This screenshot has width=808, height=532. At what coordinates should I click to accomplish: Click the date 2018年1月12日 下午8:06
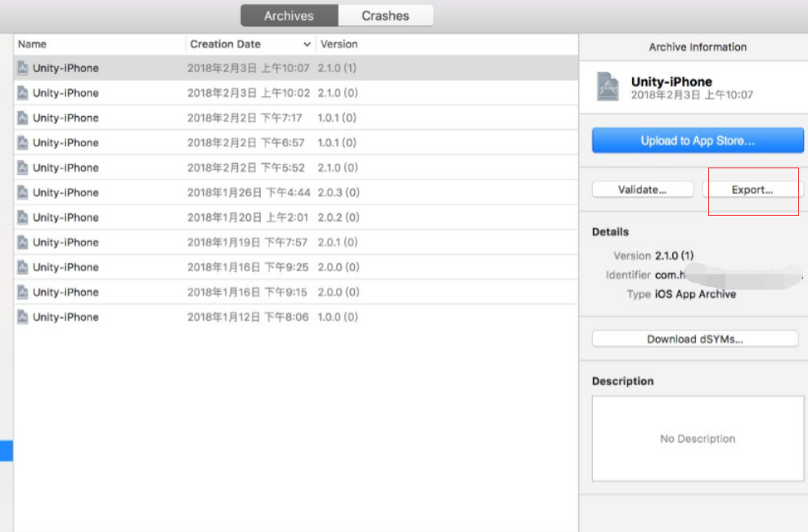(x=248, y=317)
